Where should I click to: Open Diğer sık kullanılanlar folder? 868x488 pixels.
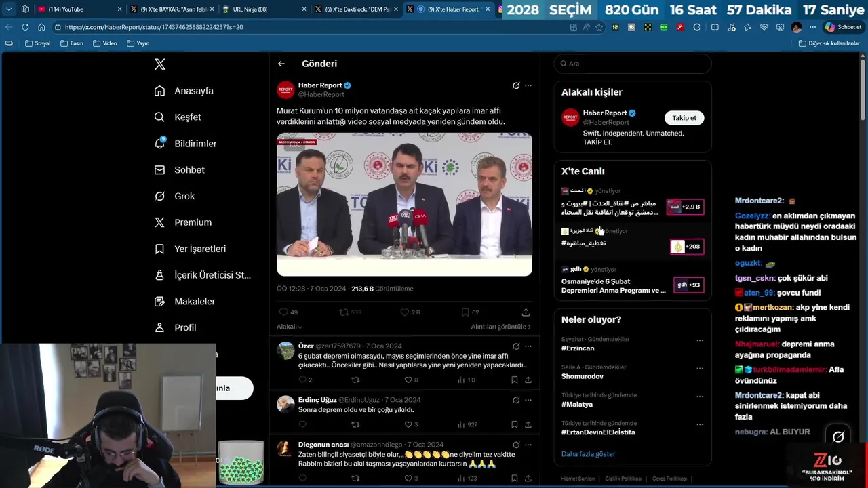click(829, 43)
